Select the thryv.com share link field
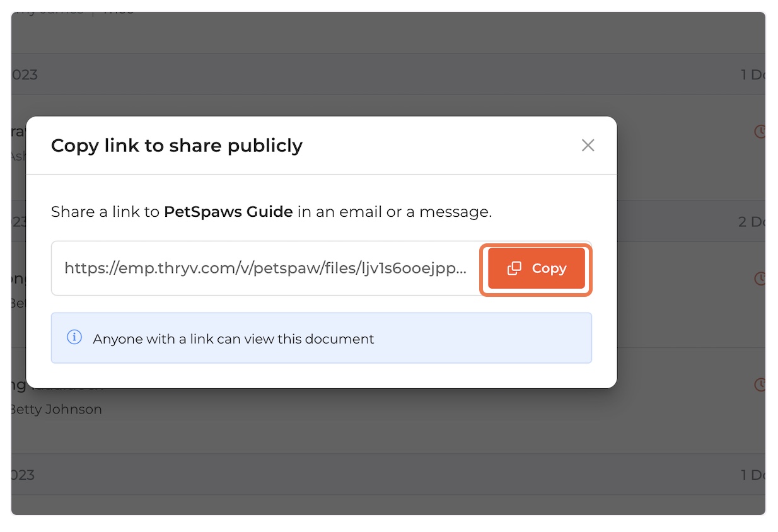778x532 pixels. pyautogui.click(x=266, y=268)
